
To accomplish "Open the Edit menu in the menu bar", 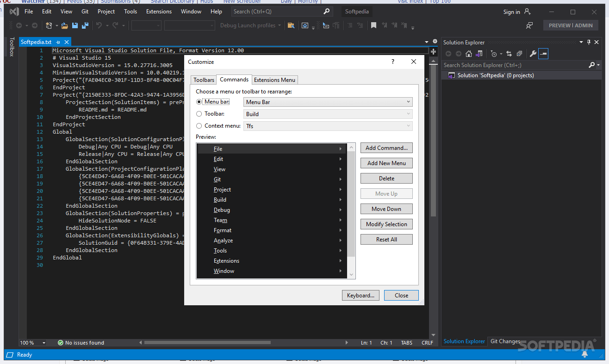I will coord(47,12).
